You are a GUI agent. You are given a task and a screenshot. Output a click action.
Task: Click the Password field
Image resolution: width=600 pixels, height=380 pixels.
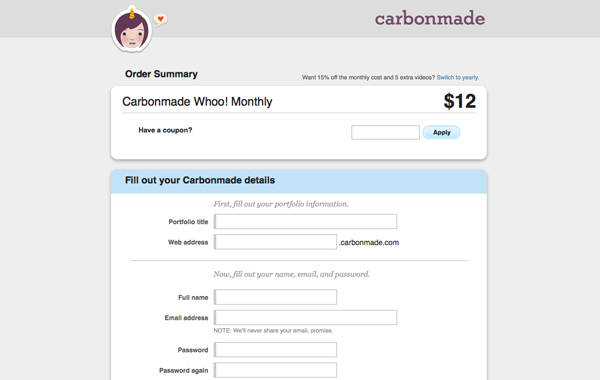tap(276, 349)
